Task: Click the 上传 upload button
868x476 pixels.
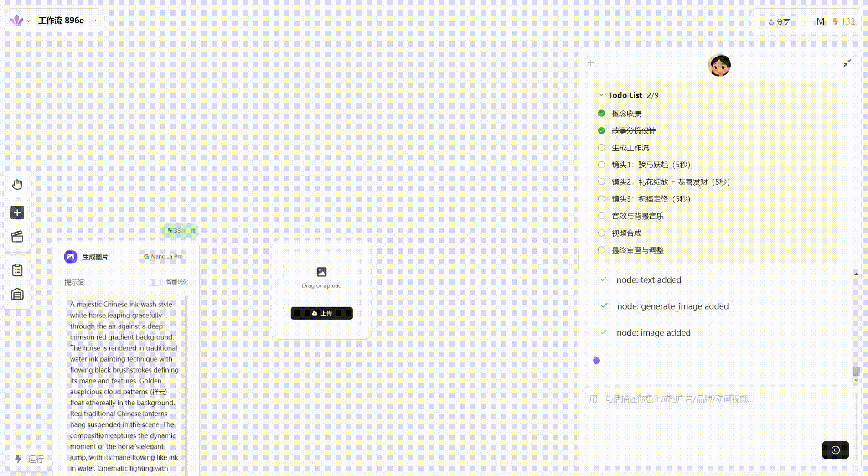Action: click(321, 313)
